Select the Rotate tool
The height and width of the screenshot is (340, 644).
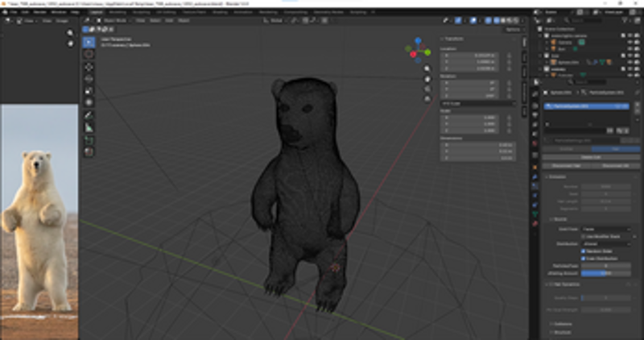click(x=89, y=78)
